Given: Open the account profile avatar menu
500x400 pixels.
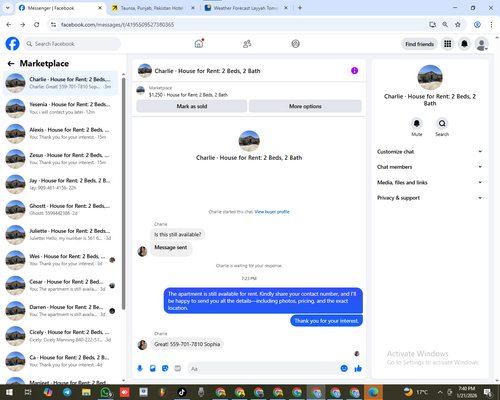Looking at the screenshot, I should click(x=481, y=44).
